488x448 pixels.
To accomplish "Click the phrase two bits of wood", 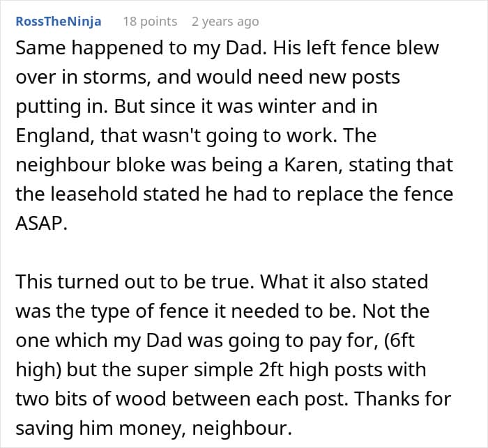I will pos(91,399).
